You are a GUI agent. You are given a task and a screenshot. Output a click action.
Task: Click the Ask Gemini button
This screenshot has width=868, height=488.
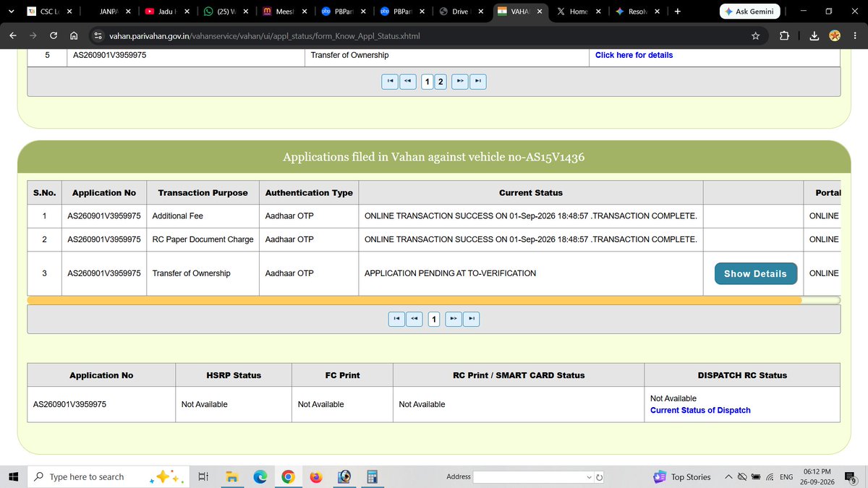(751, 12)
